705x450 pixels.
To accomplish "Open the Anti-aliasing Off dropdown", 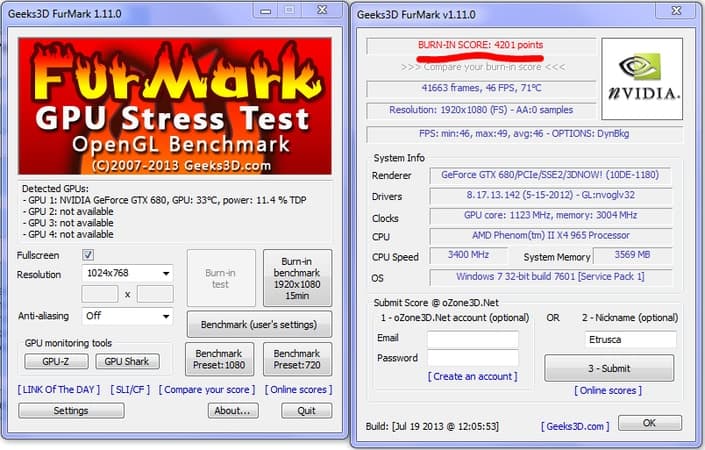I will (x=128, y=316).
